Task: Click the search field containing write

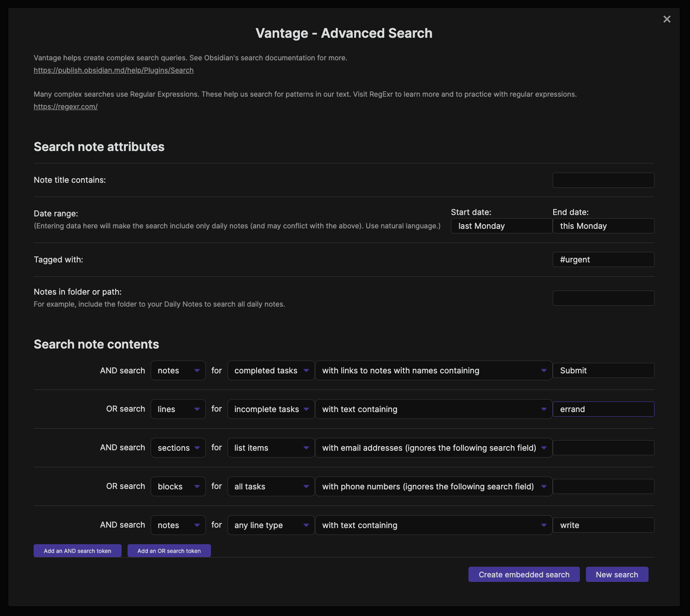Action: 603,525
